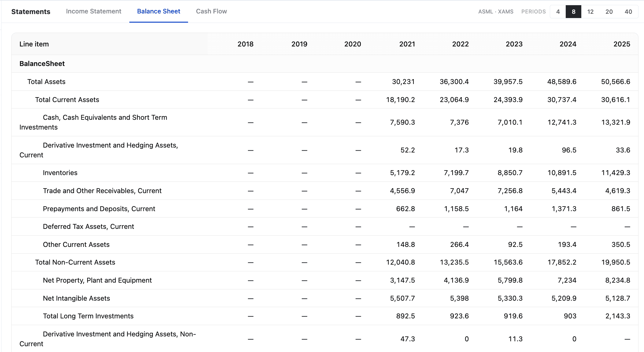Click the Line item column header
Image resolution: width=644 pixels, height=352 pixels.
(x=34, y=44)
